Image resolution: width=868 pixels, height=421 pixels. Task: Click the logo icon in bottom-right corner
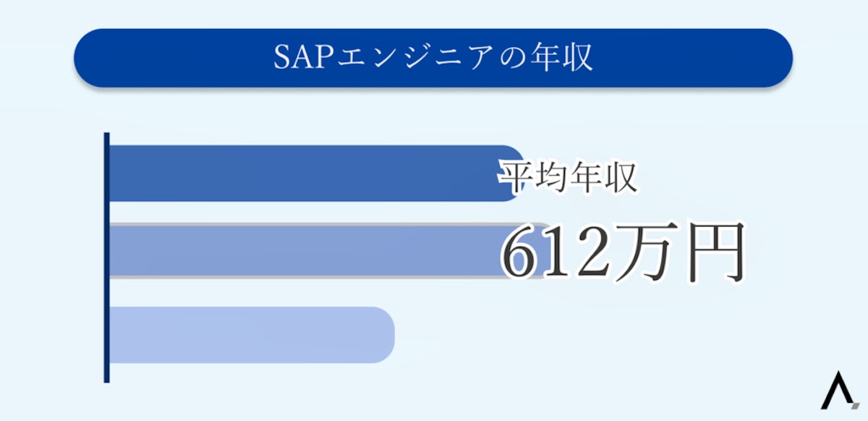(x=839, y=391)
